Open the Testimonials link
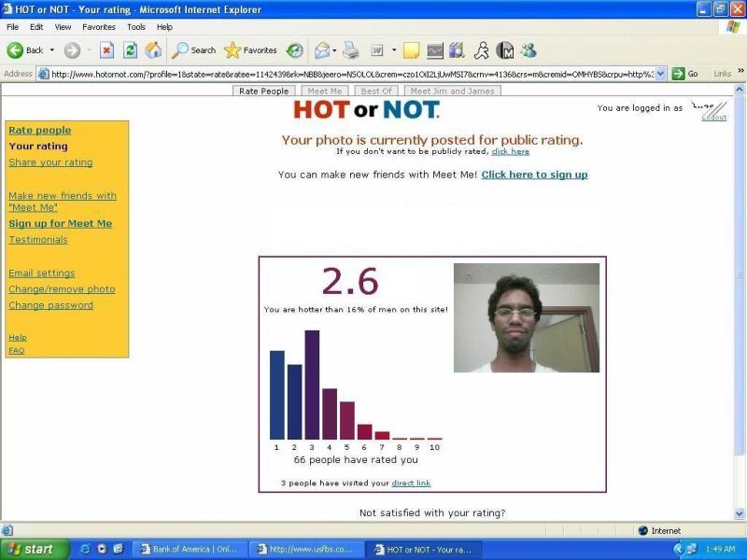 (38, 240)
